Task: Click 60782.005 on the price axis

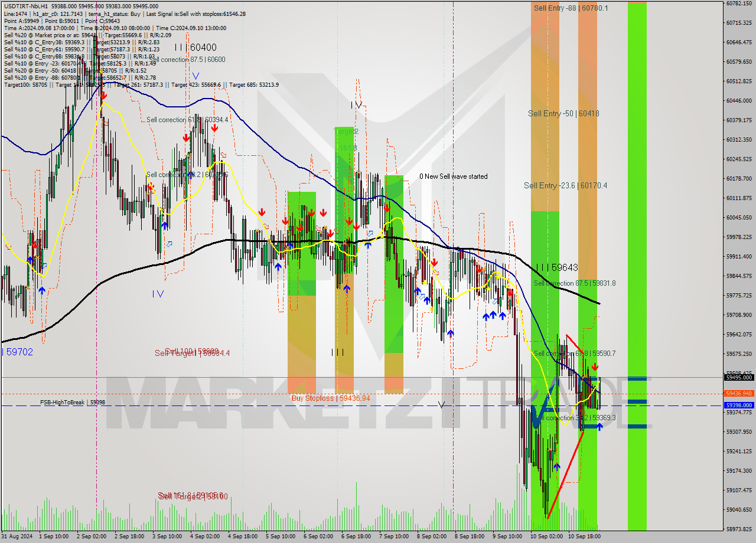Action: point(738,4)
